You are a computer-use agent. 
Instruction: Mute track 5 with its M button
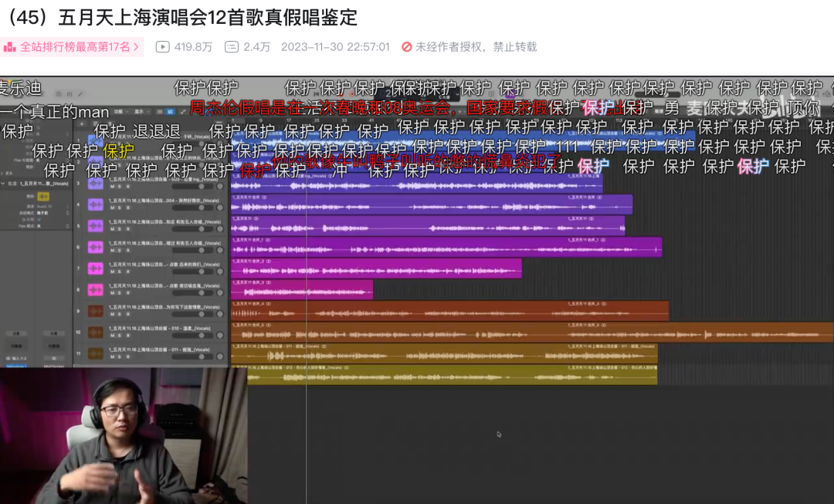(113, 229)
